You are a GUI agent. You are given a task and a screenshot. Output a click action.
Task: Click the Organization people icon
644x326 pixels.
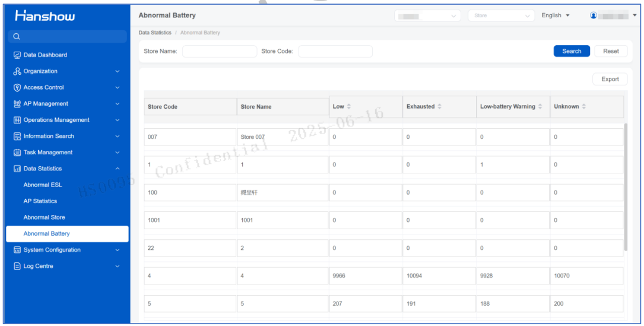17,71
